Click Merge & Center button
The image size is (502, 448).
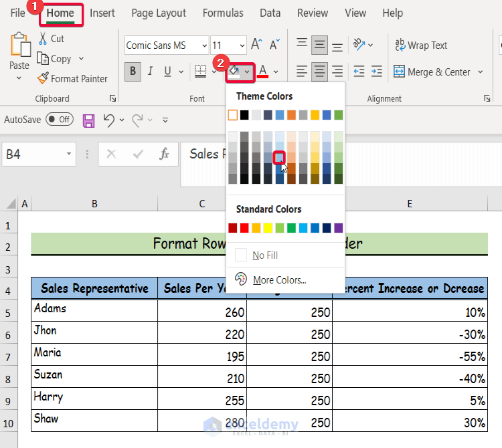[x=432, y=72]
